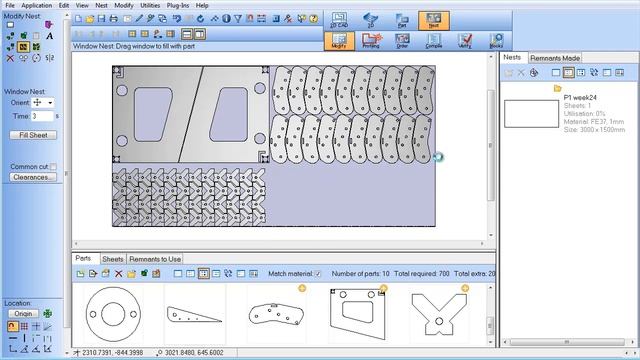
Task: Open help with the question mark icon
Action: [313, 19]
